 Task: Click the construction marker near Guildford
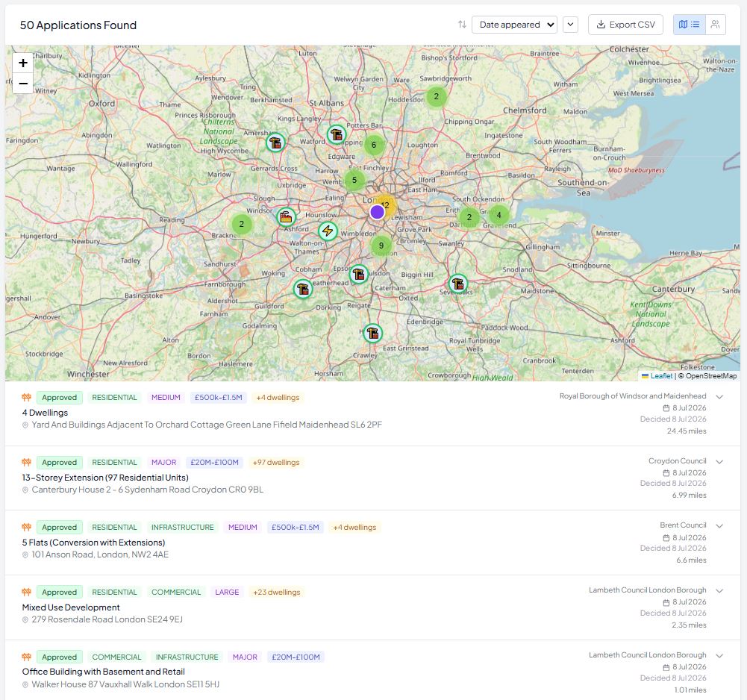click(x=302, y=289)
